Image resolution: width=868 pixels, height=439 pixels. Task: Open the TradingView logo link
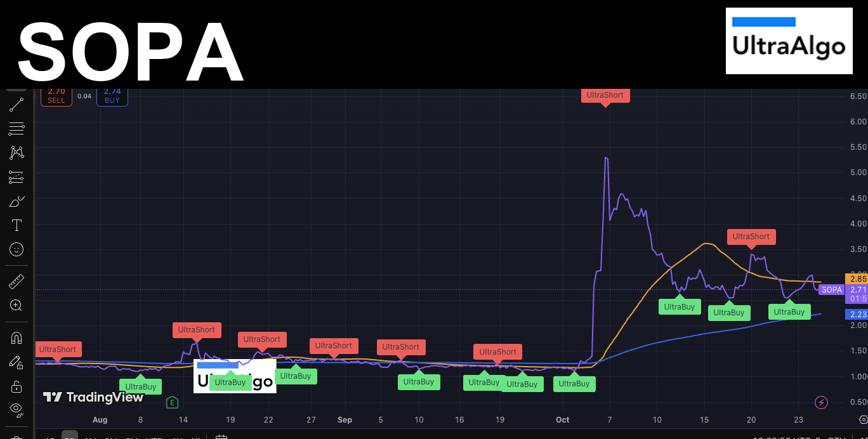[x=93, y=397]
